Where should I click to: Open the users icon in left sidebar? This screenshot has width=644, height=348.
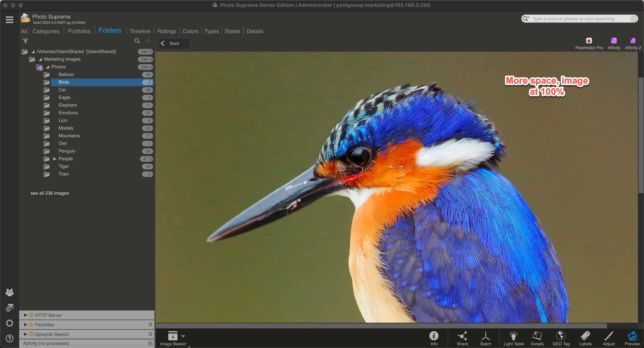click(x=10, y=292)
